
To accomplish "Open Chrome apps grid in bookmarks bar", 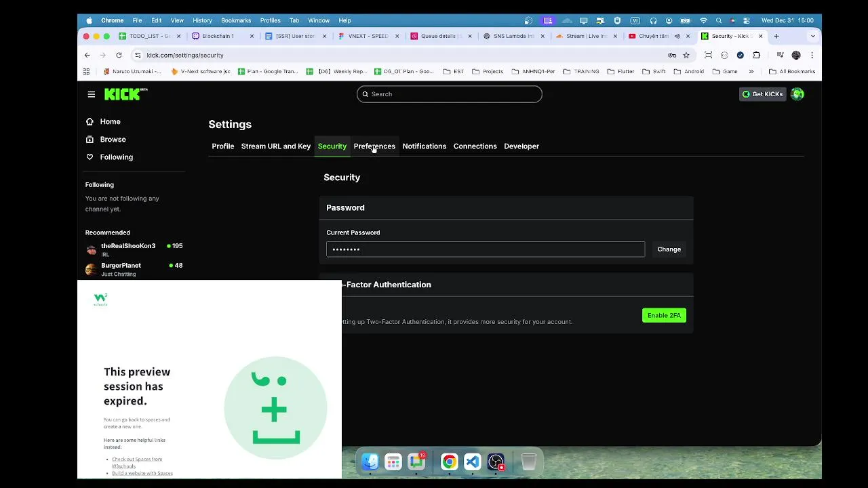I will 86,71.
